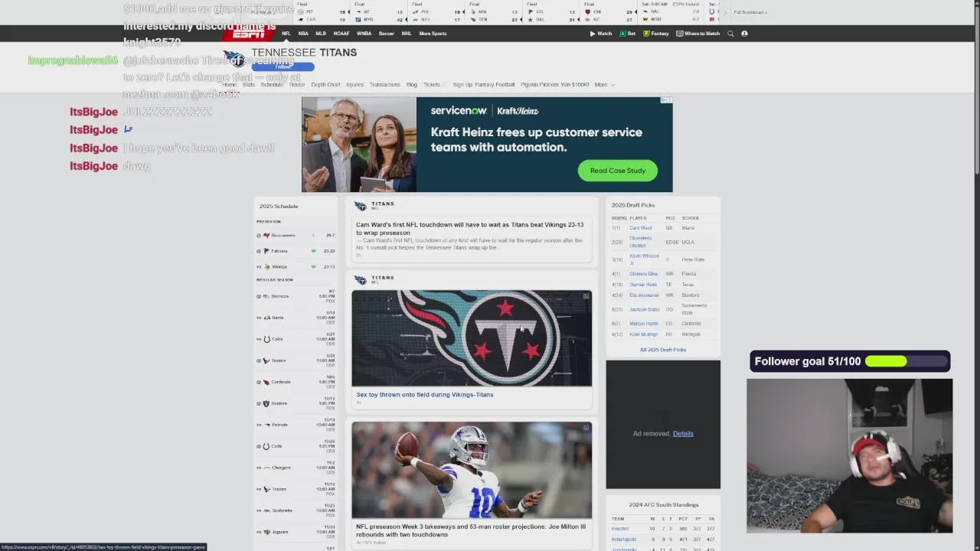This screenshot has height=551, width=980.
Task: Open Watch in the ESPN header
Action: [x=601, y=34]
